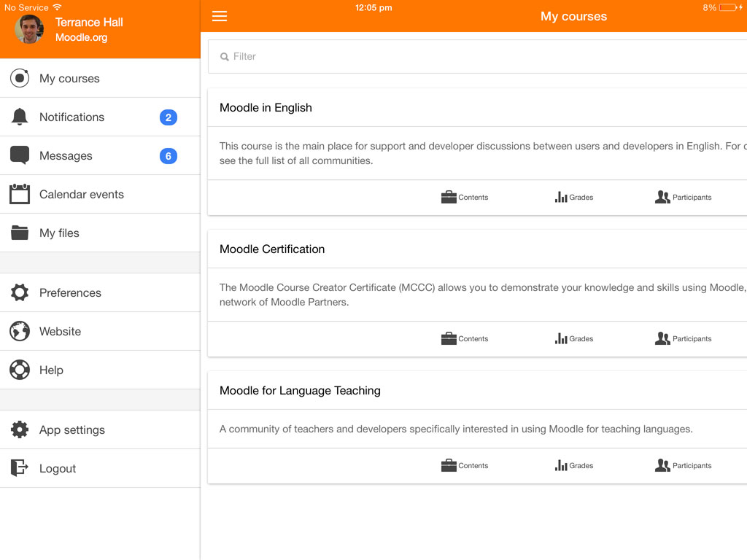747x560 pixels.
Task: Click the Calendar events calendar icon
Action: [x=20, y=194]
